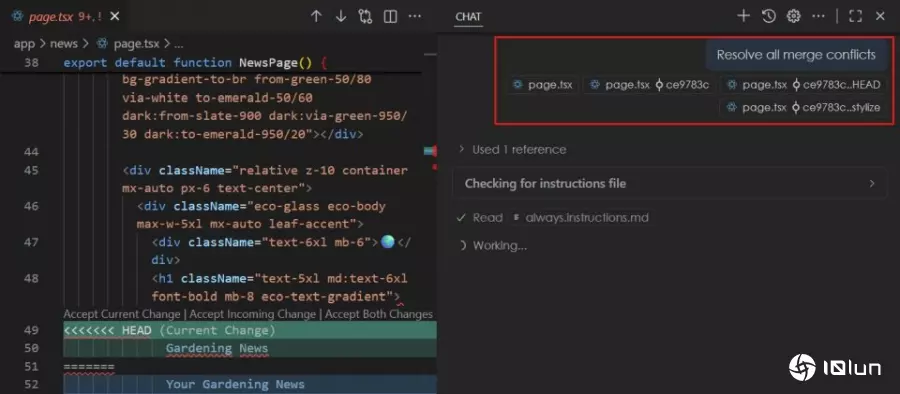This screenshot has height=394, width=900.
Task: Click the 'Working...' status text
Action: [x=499, y=246]
